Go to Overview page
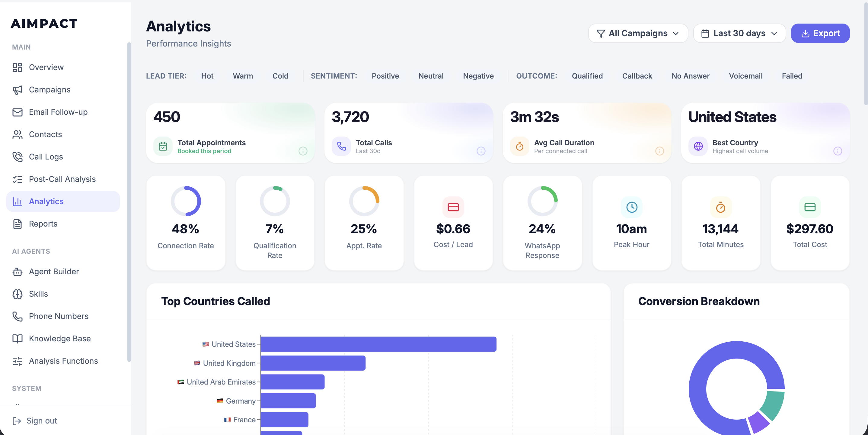Viewport: 868px width, 435px height. 63,67
